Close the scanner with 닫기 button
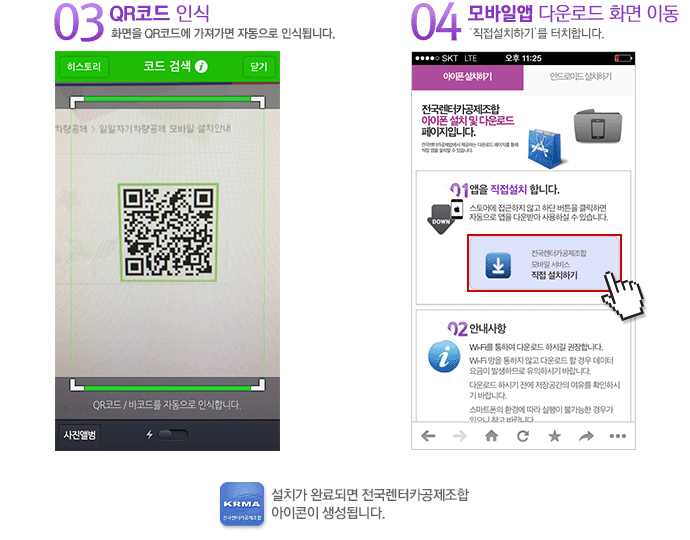This screenshot has width=690, height=540. point(259,67)
